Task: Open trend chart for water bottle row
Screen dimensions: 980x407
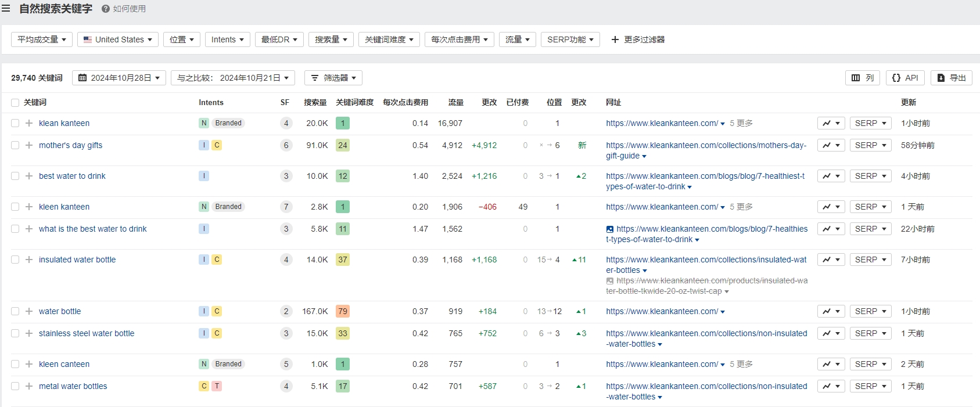Action: pos(831,311)
